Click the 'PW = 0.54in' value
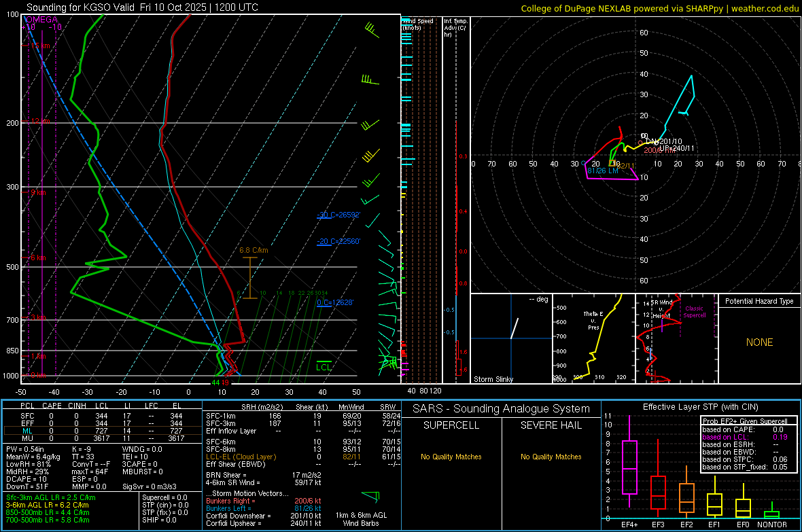This screenshot has height=532, width=802. pos(25,449)
